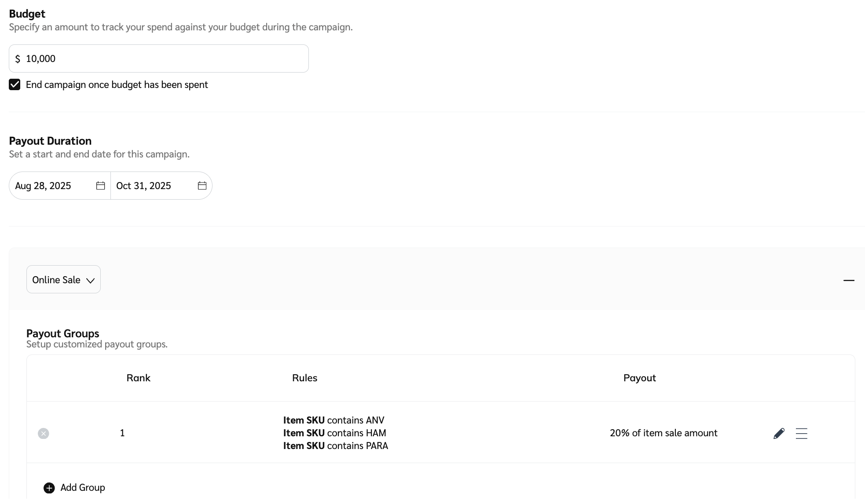
Task: Click the Payout column header
Action: (x=639, y=378)
